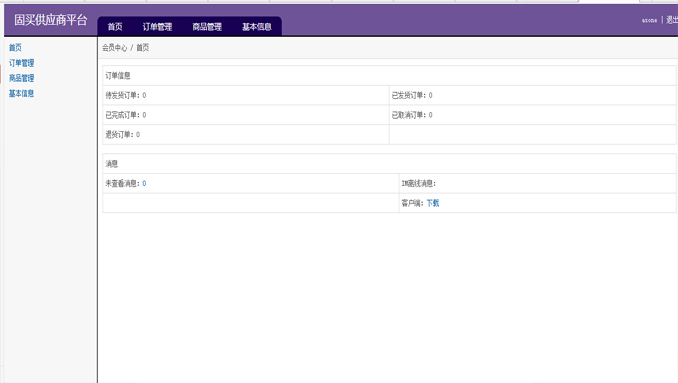
Task: Open the 订单管理 tab in top navigation
Action: [157, 27]
